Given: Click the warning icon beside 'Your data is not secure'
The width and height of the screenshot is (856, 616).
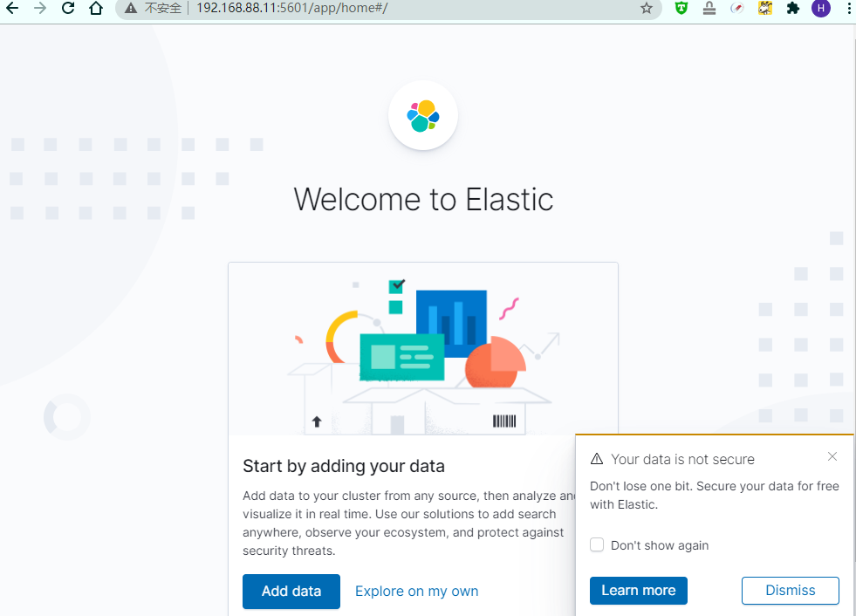Looking at the screenshot, I should [x=597, y=459].
